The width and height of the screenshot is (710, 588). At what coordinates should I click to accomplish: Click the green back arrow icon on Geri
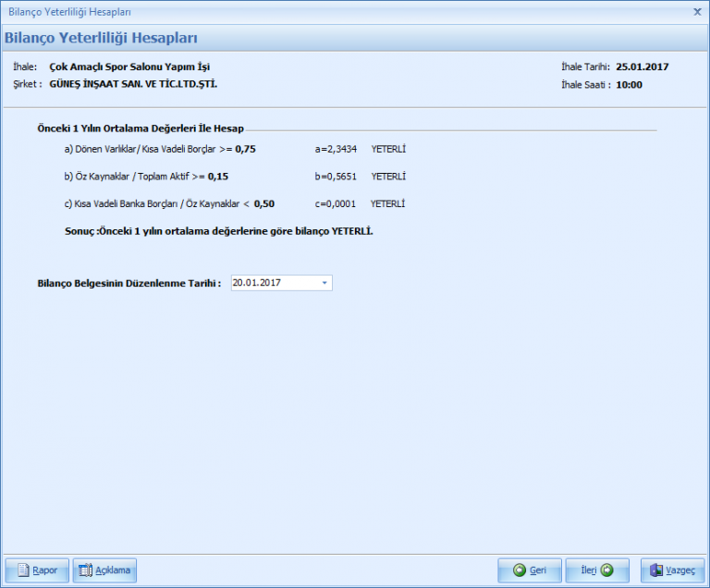(520, 570)
